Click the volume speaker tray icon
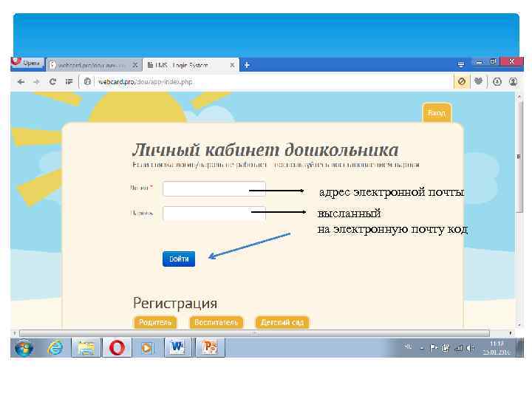 click(x=470, y=348)
